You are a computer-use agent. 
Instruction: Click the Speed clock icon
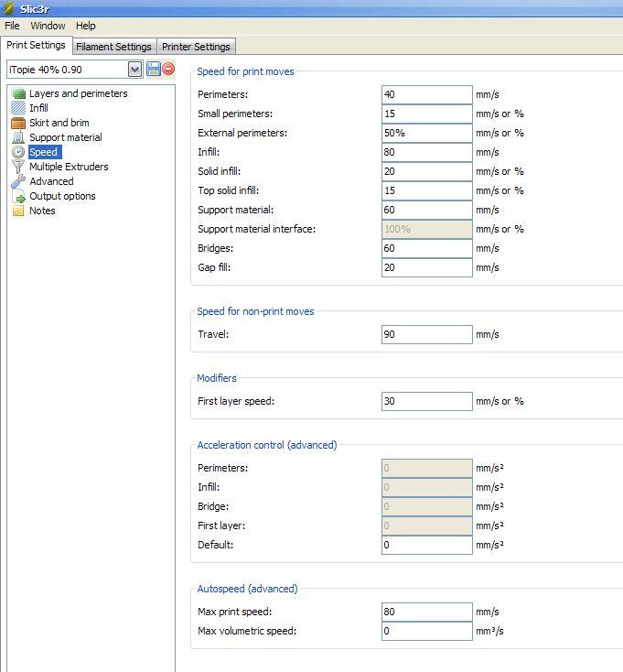click(x=18, y=152)
